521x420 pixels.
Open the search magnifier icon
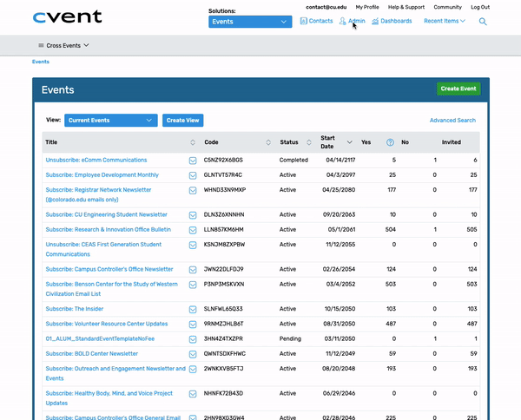click(x=483, y=22)
